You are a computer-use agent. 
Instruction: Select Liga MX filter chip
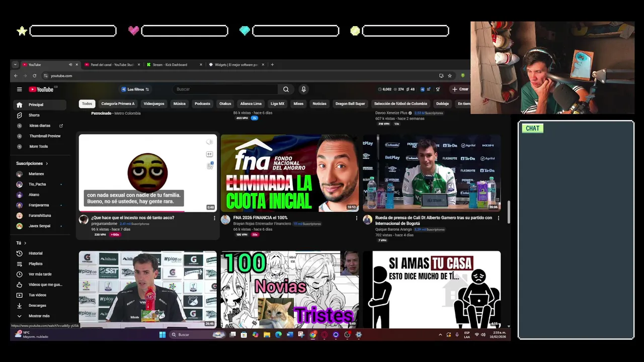click(x=278, y=104)
